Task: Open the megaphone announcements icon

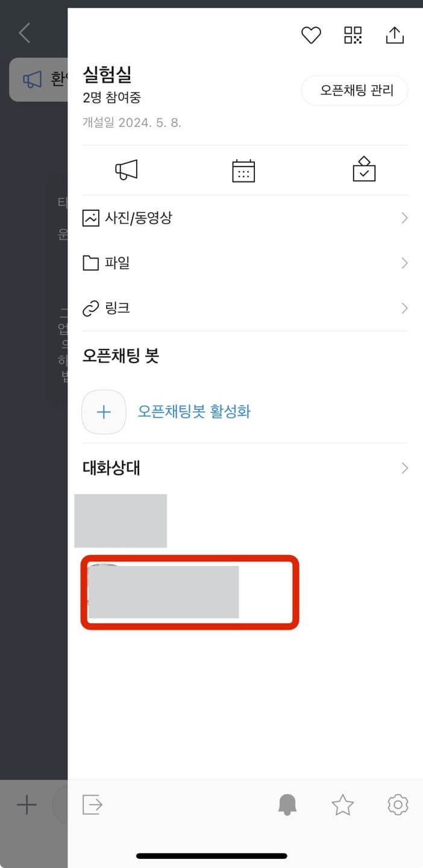Action: pos(127,170)
